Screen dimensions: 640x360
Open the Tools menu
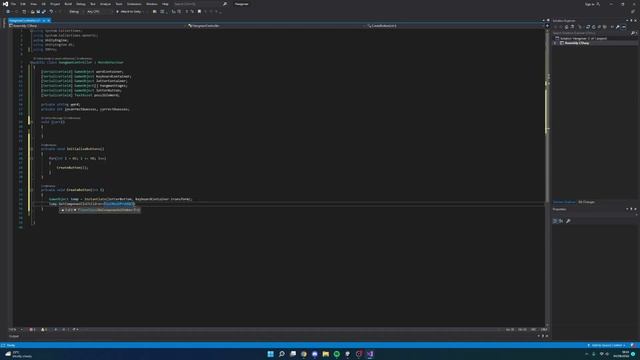point(119,4)
